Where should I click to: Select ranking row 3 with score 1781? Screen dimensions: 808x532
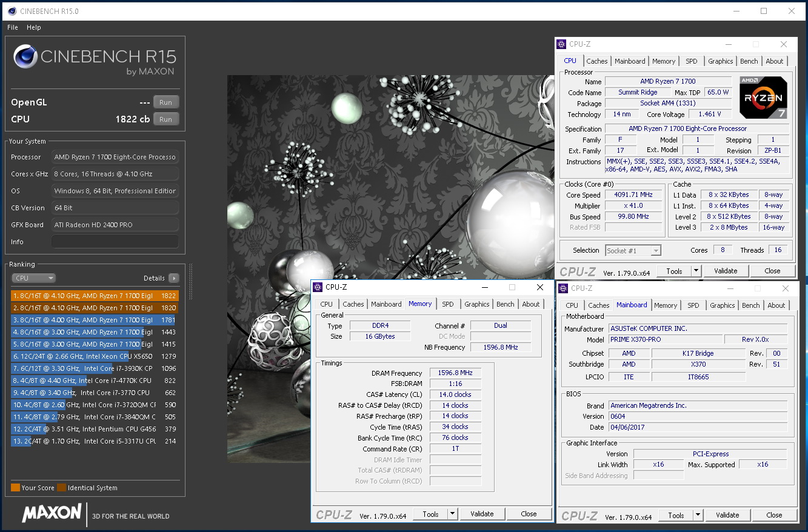pyautogui.click(x=95, y=320)
